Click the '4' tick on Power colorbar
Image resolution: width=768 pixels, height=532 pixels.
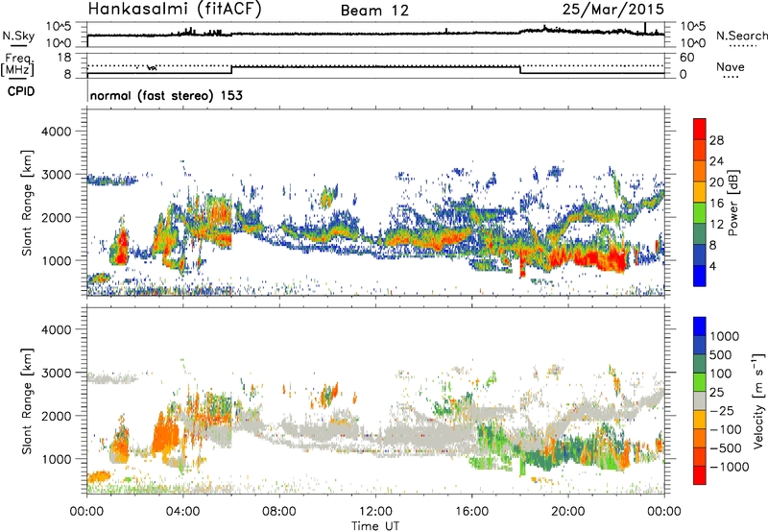pyautogui.click(x=713, y=266)
